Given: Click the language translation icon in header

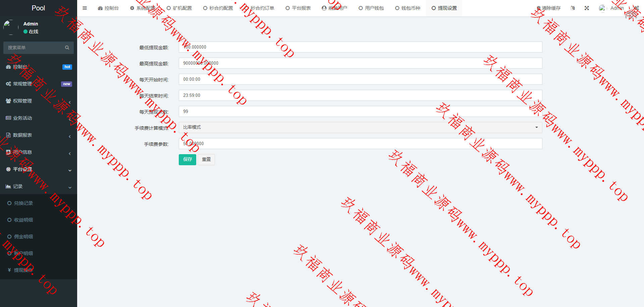Looking at the screenshot, I should 573,8.
